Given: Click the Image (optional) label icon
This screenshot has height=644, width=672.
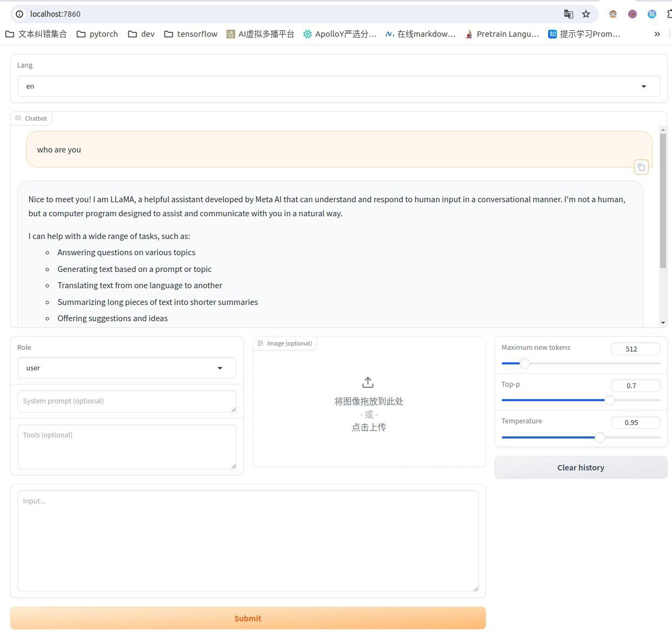Looking at the screenshot, I should click(x=261, y=343).
